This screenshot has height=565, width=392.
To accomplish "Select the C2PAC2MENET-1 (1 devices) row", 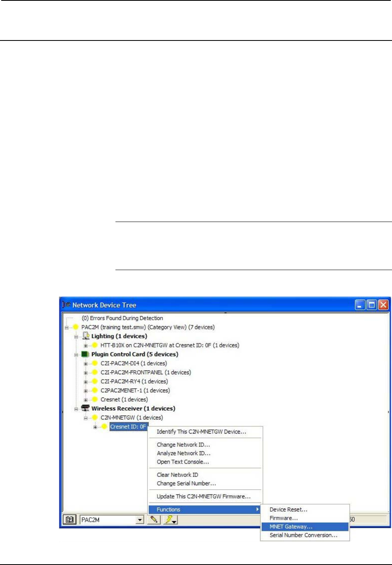I will pyautogui.click(x=135, y=390).
